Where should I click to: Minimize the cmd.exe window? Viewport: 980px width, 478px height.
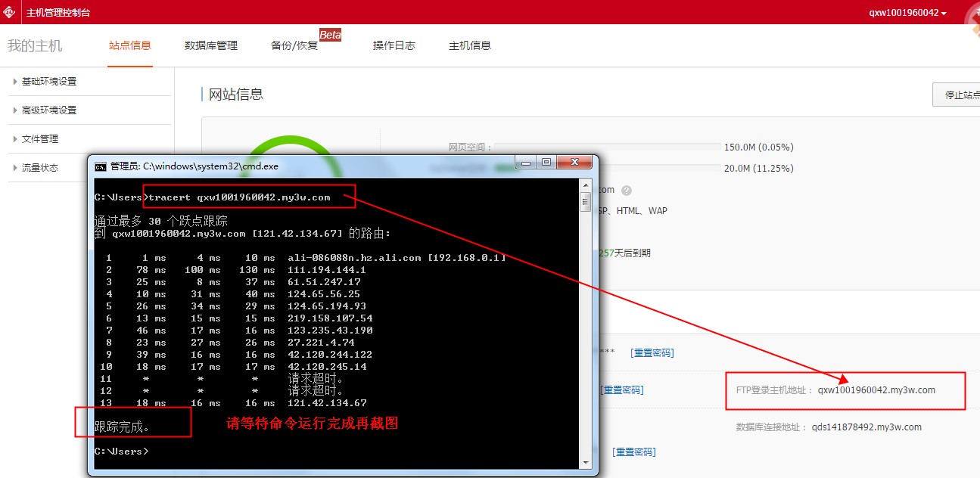click(x=526, y=162)
